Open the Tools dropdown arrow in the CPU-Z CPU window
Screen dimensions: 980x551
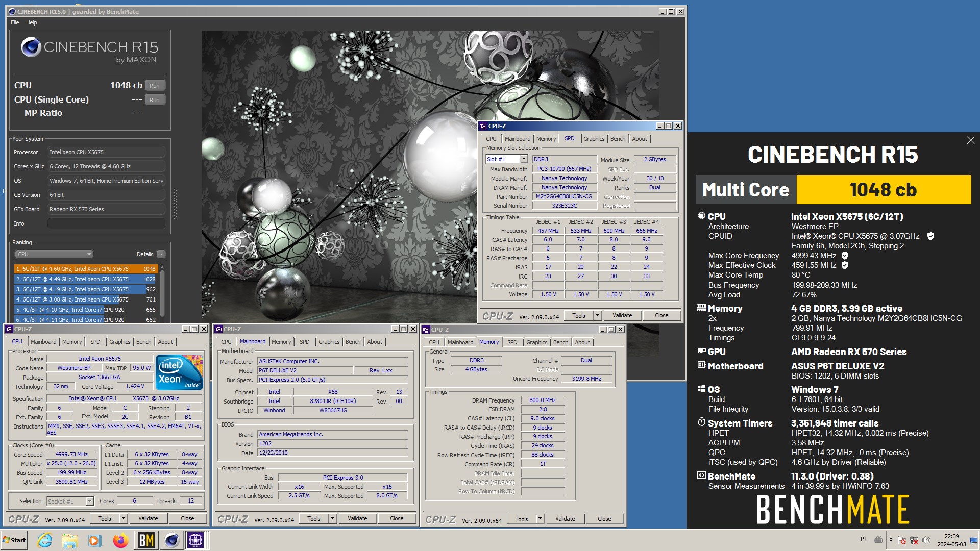tap(123, 518)
